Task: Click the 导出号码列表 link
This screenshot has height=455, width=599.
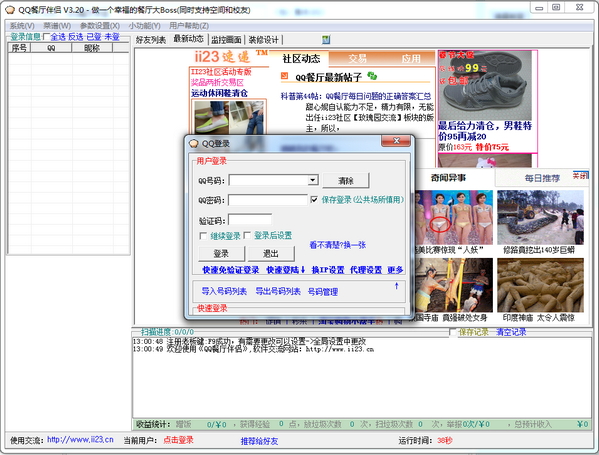Action: pyautogui.click(x=278, y=291)
